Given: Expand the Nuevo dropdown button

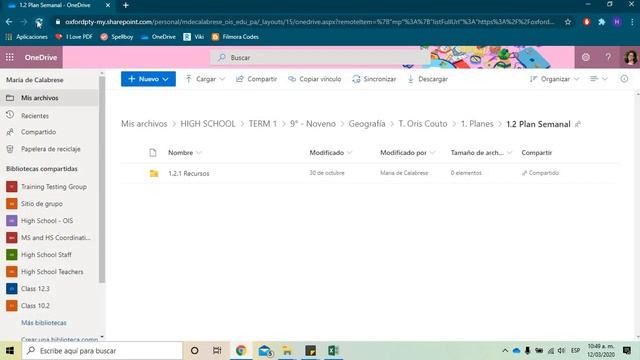Looking at the screenshot, I should click(148, 79).
